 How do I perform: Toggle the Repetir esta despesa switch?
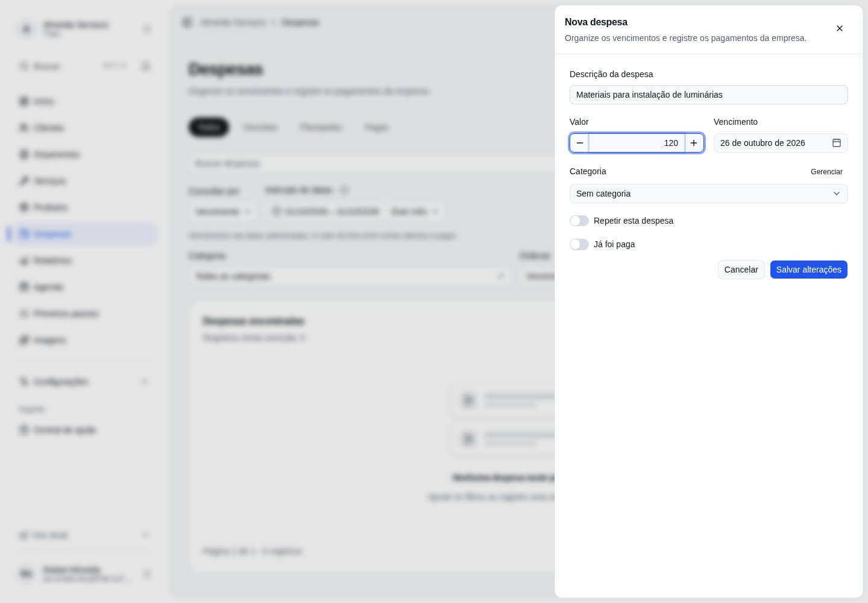click(x=579, y=221)
